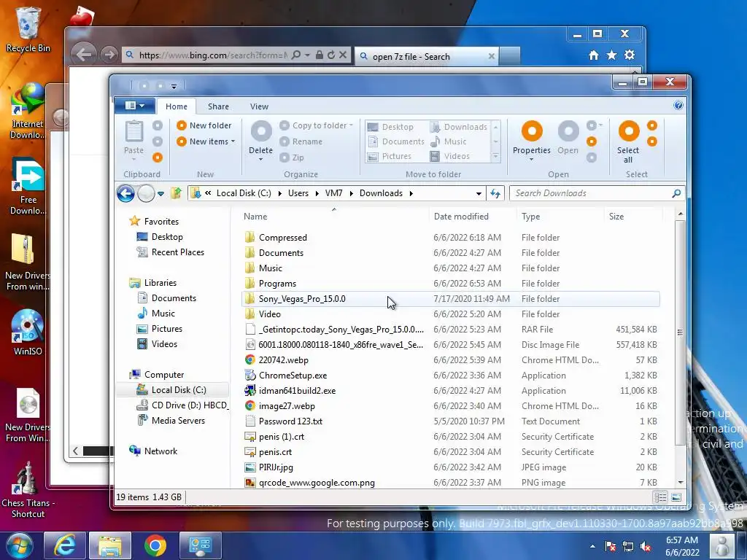Viewport: 747px width, 560px height.
Task: Open the Copy to folder dropdown
Action: coord(317,125)
